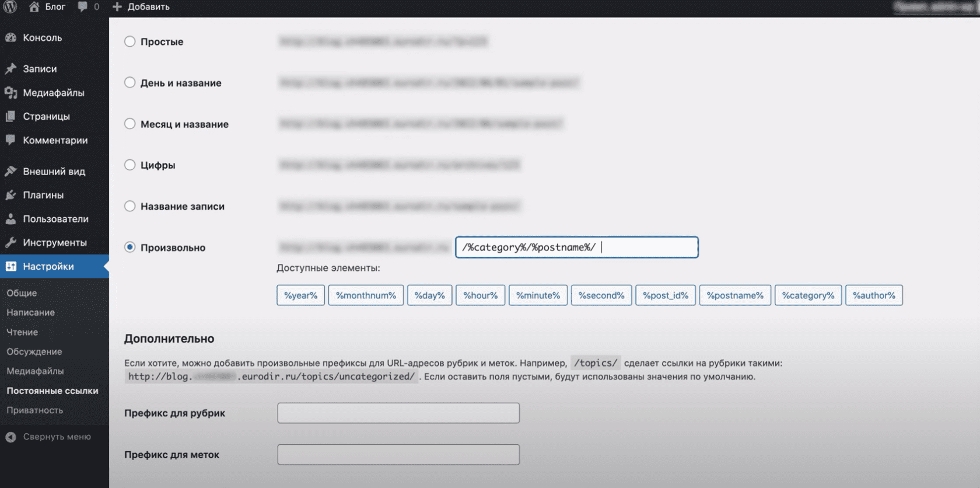Insert the %hour% tag
Viewport: 980px width, 488px height.
pos(480,295)
